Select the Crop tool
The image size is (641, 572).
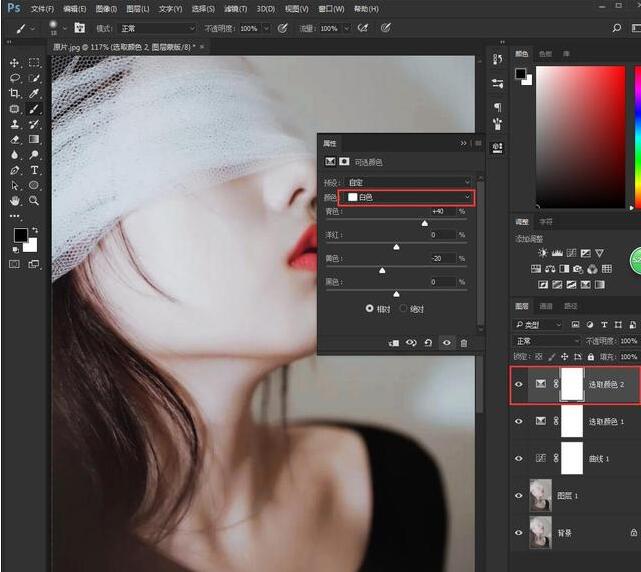15,93
